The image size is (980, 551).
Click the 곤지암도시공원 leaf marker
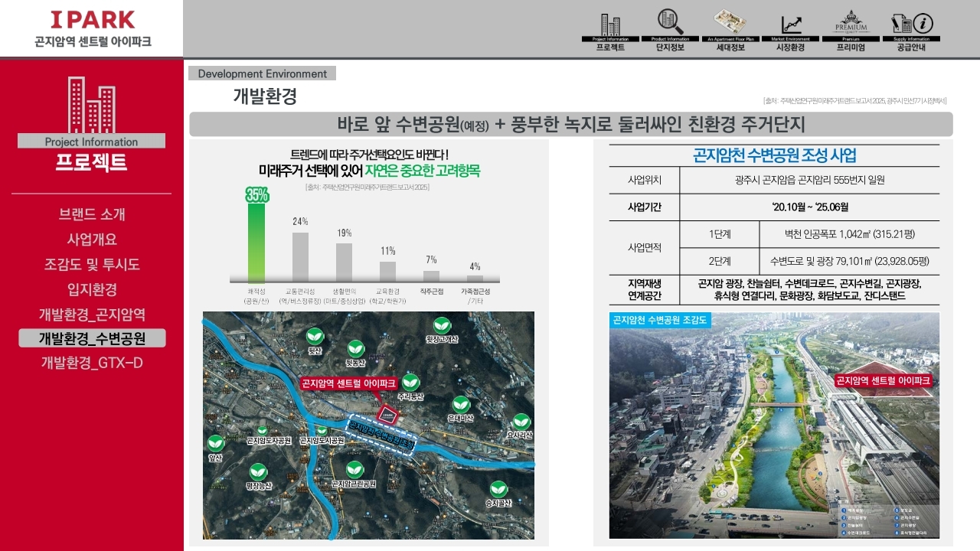click(x=322, y=431)
